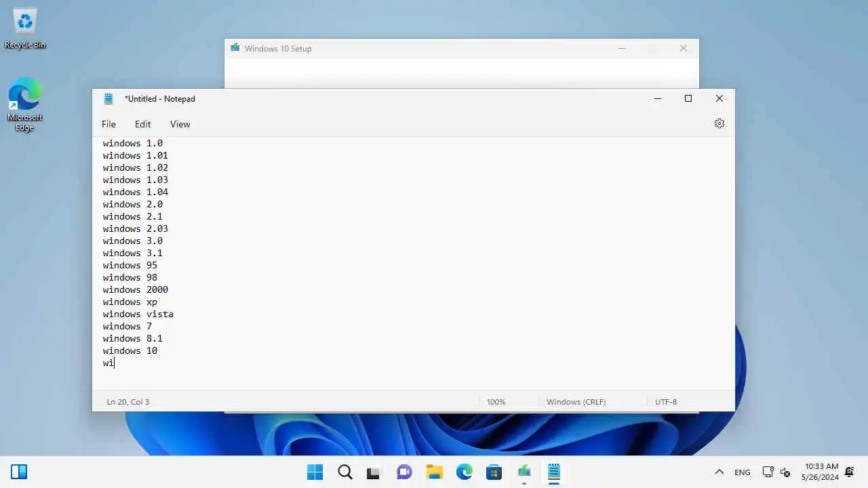Screen dimensions: 868x488
Task: Click Ln 20, Col 3 position indicator
Action: [127, 402]
